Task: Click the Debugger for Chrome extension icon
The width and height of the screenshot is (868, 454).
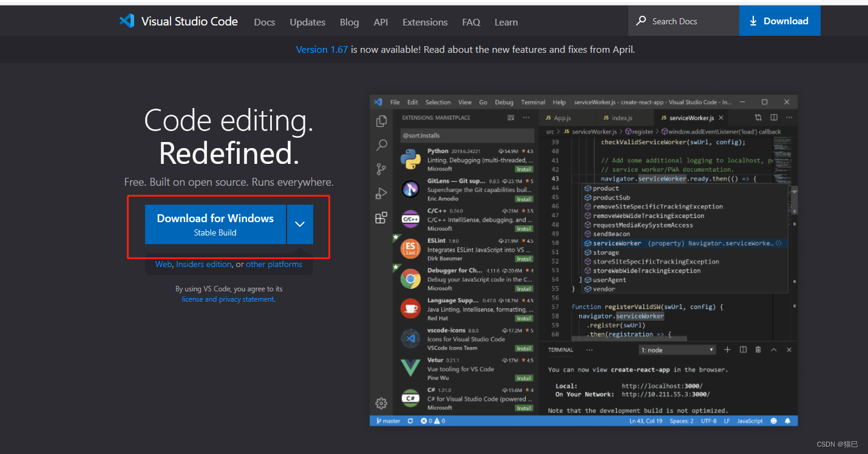Action: tap(411, 279)
